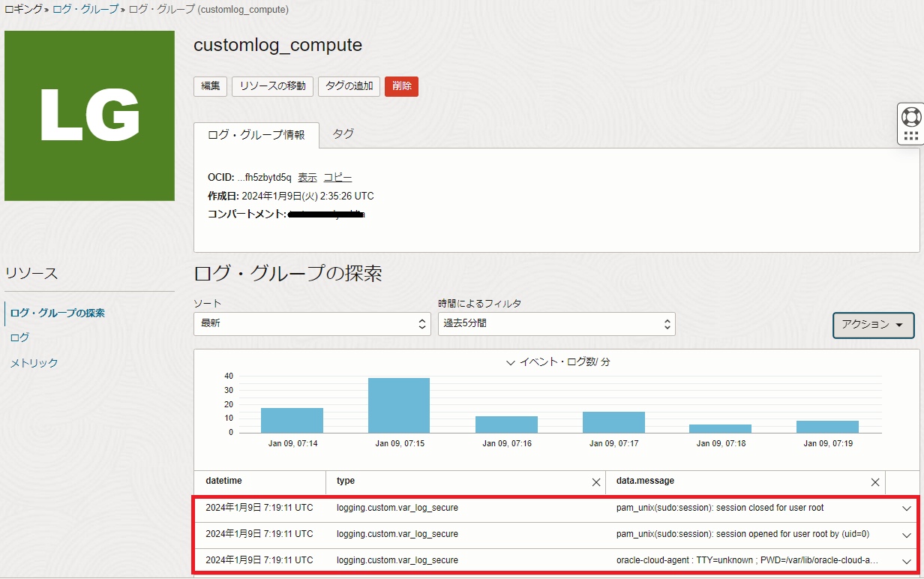
Task: Click the OCID コピー link
Action: click(x=337, y=178)
